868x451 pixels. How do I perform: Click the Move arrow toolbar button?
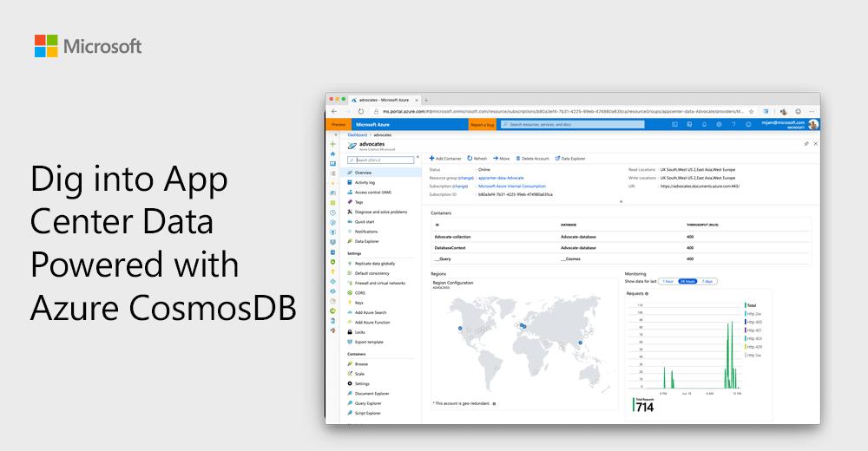[501, 158]
